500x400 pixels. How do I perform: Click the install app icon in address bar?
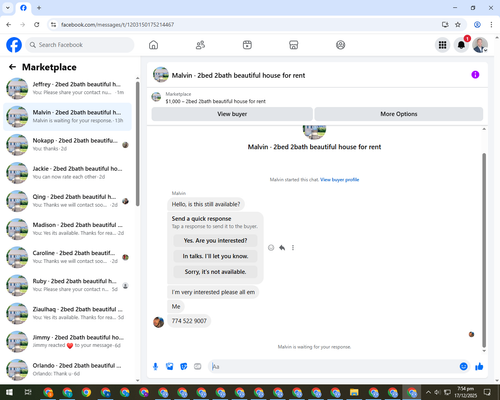(x=445, y=24)
